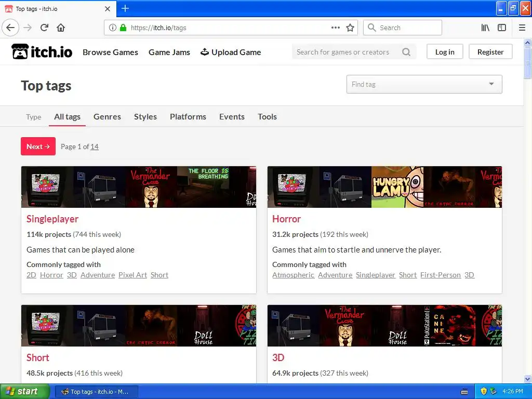532x399 pixels.
Task: Click Adventure link under Horror card
Action: point(335,275)
